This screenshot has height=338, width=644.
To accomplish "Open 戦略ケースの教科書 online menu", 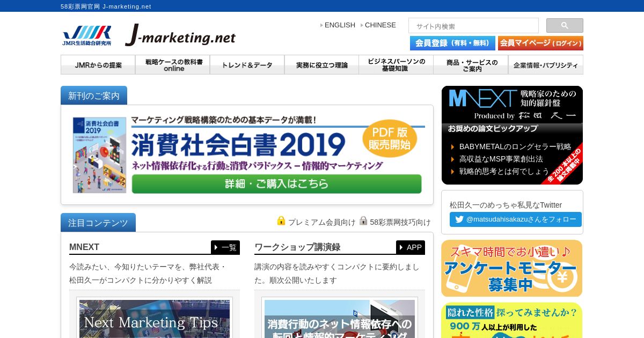I will click(x=173, y=65).
